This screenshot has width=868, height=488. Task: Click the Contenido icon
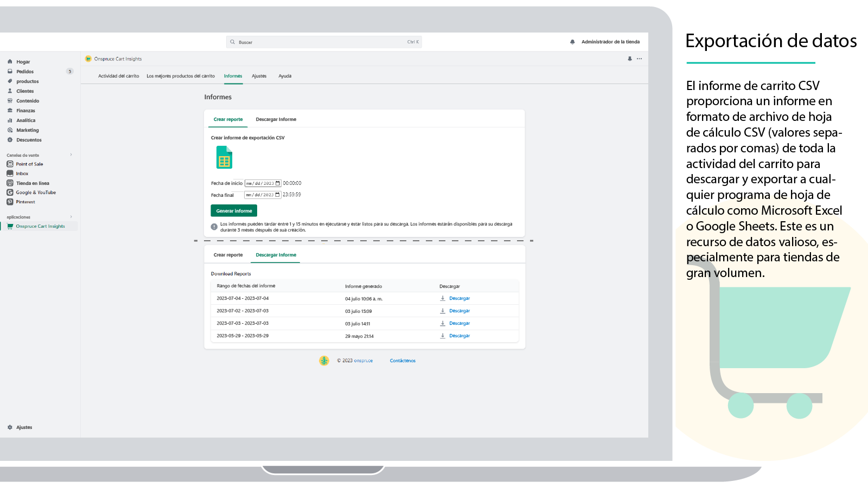10,101
